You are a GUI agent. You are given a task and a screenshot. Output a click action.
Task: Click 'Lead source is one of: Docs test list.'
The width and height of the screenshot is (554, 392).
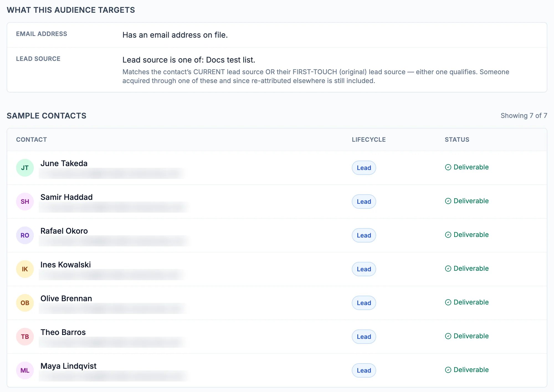click(x=189, y=60)
